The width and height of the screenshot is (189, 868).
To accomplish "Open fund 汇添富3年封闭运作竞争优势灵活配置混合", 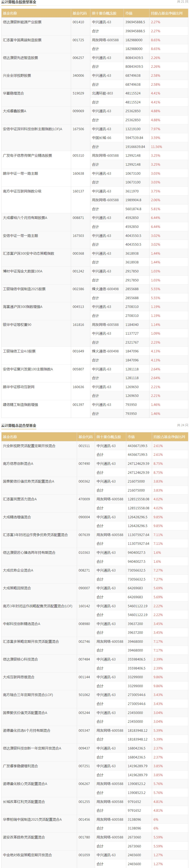I will tap(35, 535).
